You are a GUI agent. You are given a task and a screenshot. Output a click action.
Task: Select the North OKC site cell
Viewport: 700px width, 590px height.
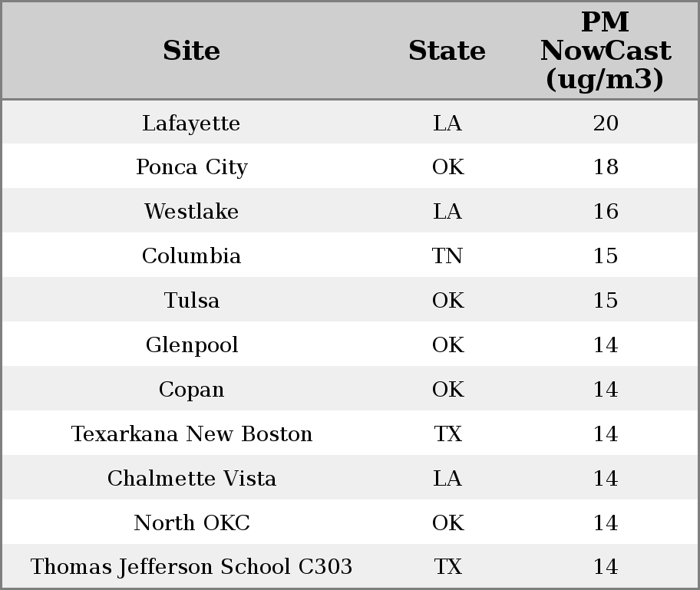point(191,523)
